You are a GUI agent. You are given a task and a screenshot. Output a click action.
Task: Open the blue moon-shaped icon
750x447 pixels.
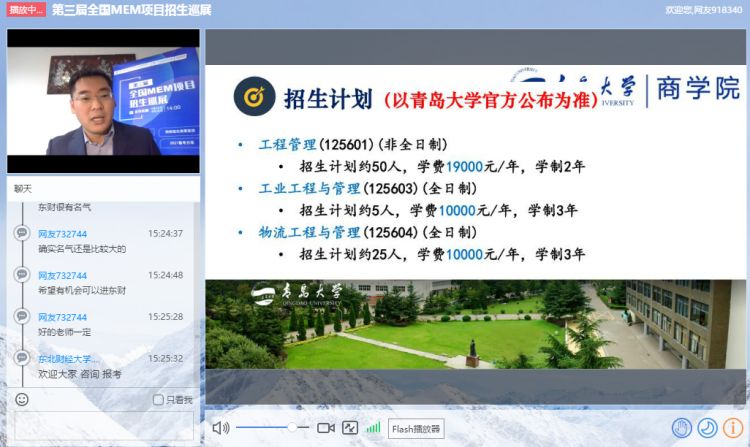(x=707, y=428)
